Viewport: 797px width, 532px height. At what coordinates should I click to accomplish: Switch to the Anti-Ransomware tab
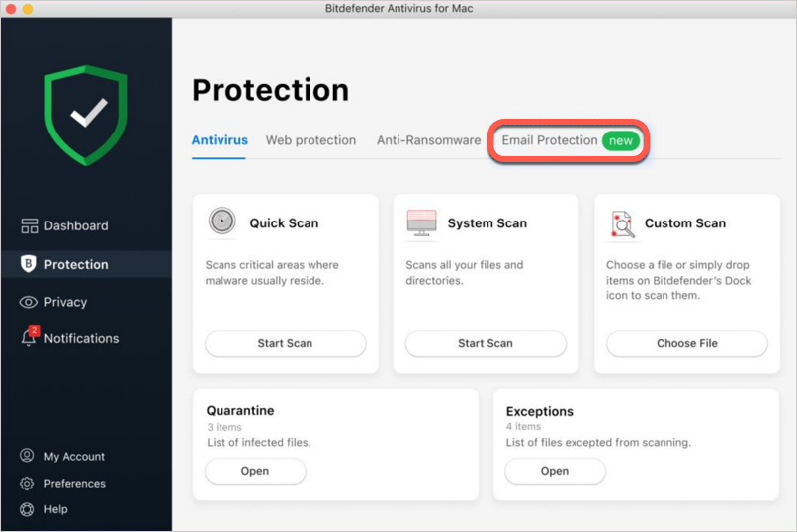[428, 140]
